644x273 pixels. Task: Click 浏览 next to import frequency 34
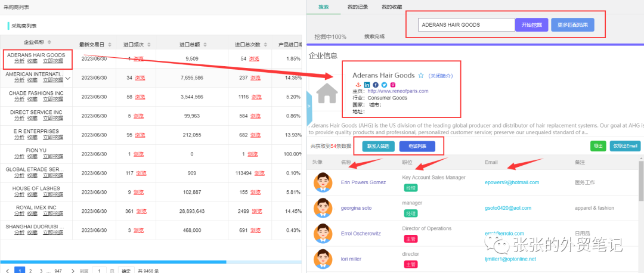pos(140,78)
